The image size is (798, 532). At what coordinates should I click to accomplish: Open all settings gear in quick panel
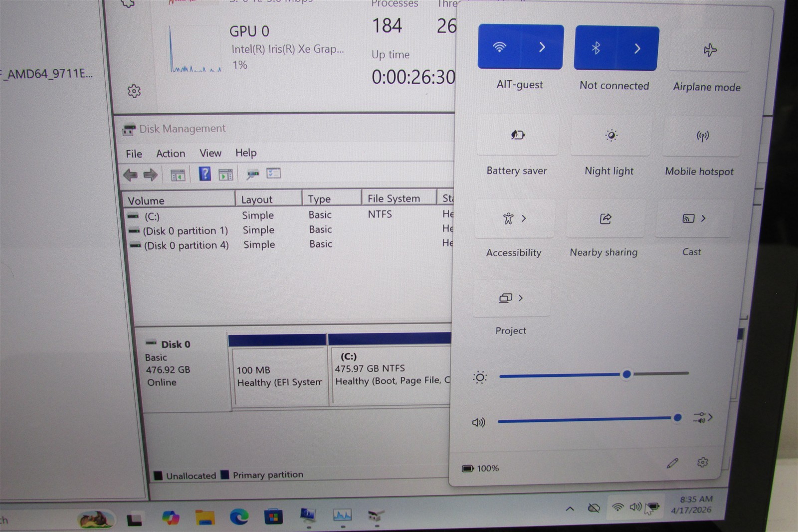(702, 462)
